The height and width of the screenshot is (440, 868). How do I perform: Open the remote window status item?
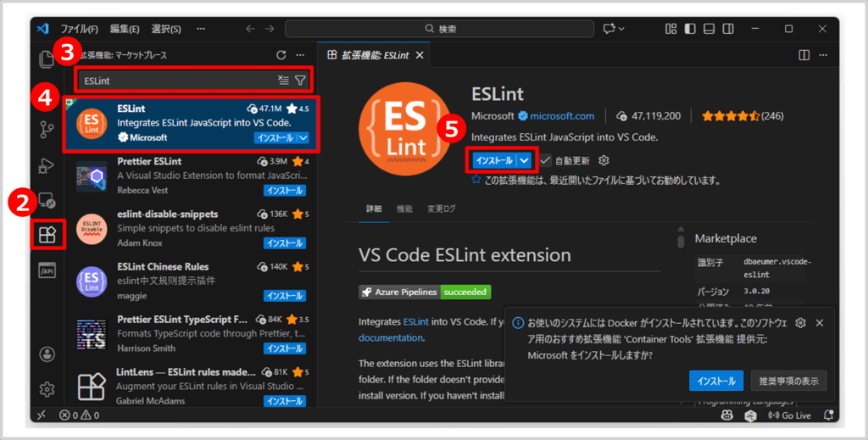(x=42, y=415)
